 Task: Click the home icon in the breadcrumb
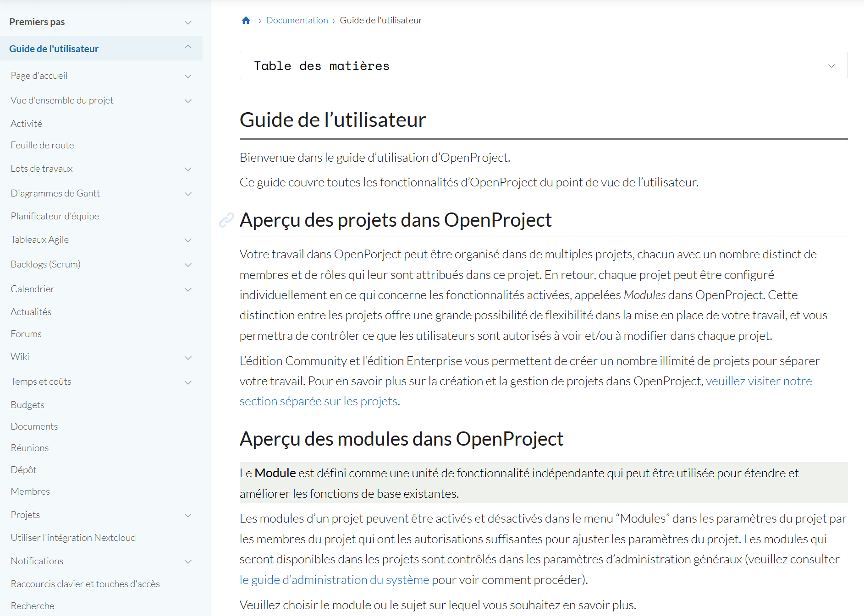click(246, 20)
